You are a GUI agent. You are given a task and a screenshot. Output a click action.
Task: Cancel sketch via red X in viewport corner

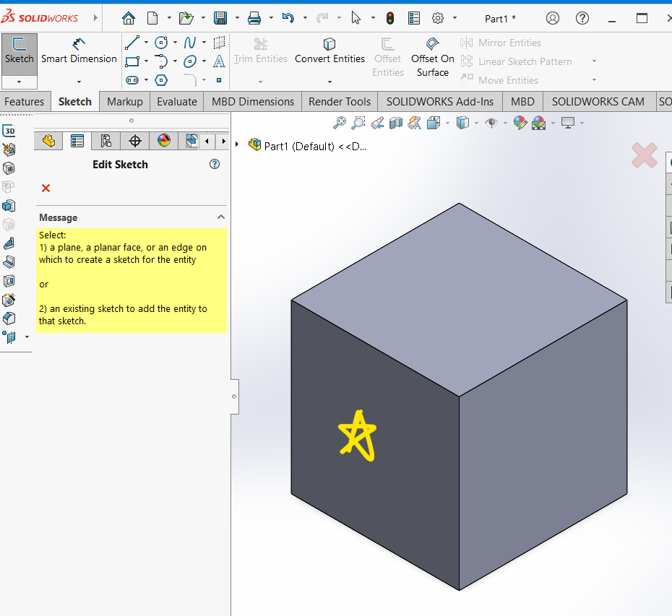point(644,155)
